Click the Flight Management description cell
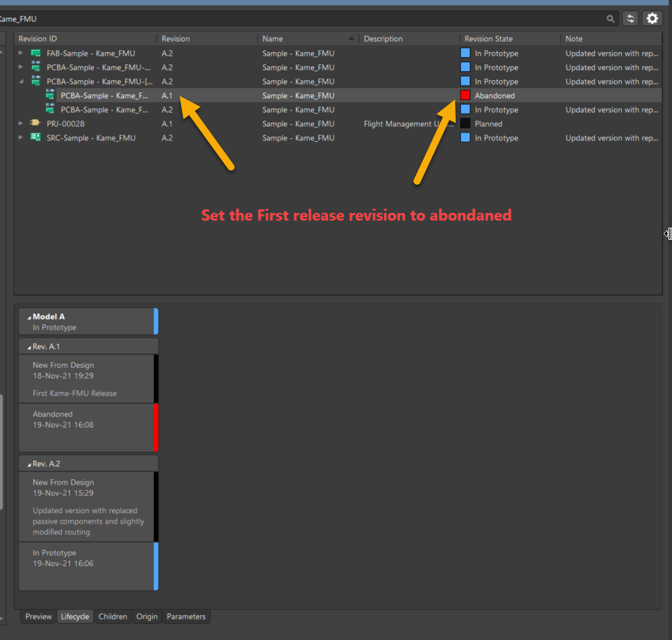The height and width of the screenshot is (640, 672). (409, 124)
